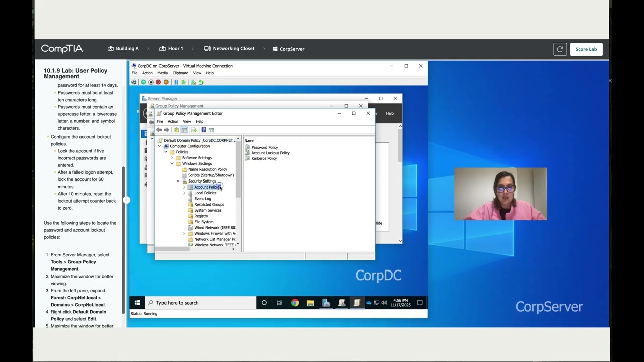Expand the Local Policies node
Screen dimensions: 644x362
pos(184,193)
